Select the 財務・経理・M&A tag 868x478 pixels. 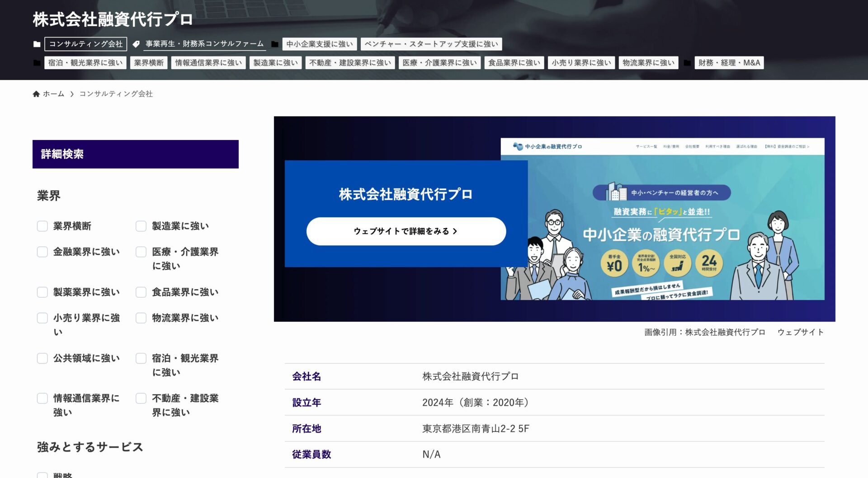[729, 63]
